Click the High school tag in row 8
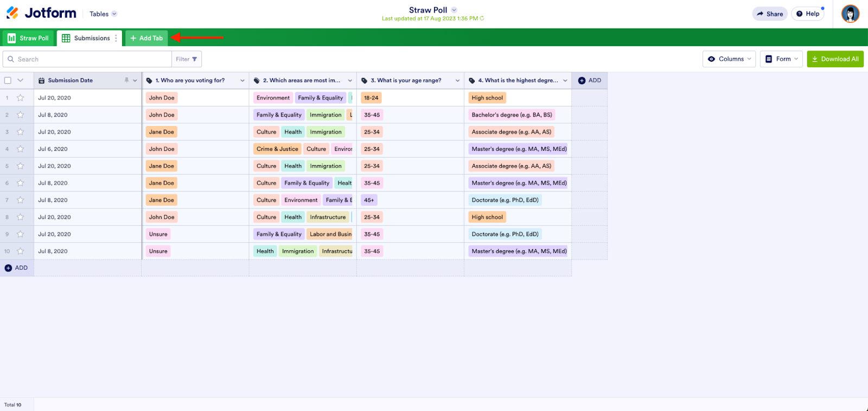The height and width of the screenshot is (411, 868). click(x=487, y=217)
